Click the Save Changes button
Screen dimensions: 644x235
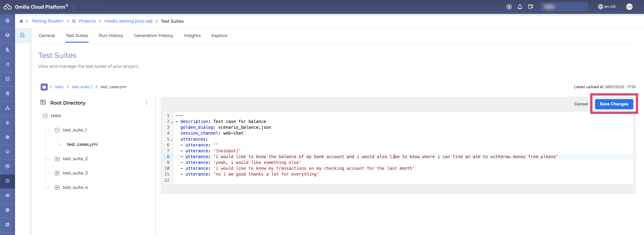click(614, 104)
